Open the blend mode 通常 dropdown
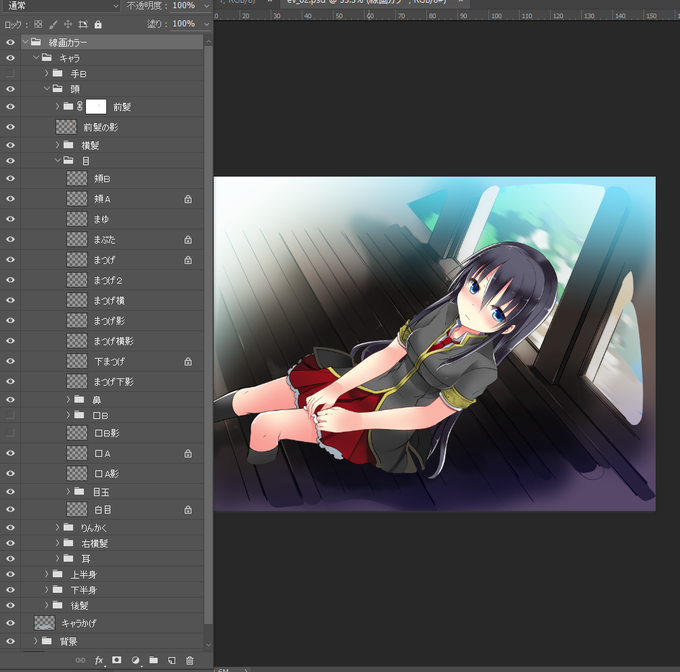 [61, 6]
